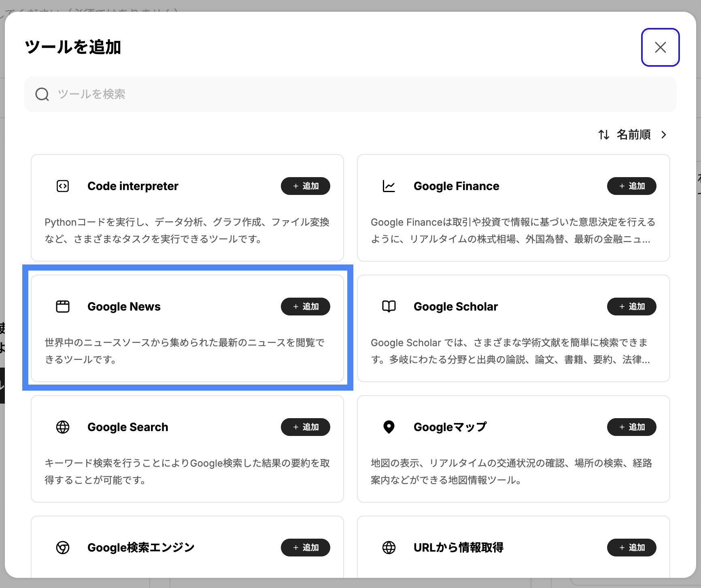This screenshot has height=588, width=701.
Task: Open the 名前順 sort dropdown
Action: pos(633,135)
